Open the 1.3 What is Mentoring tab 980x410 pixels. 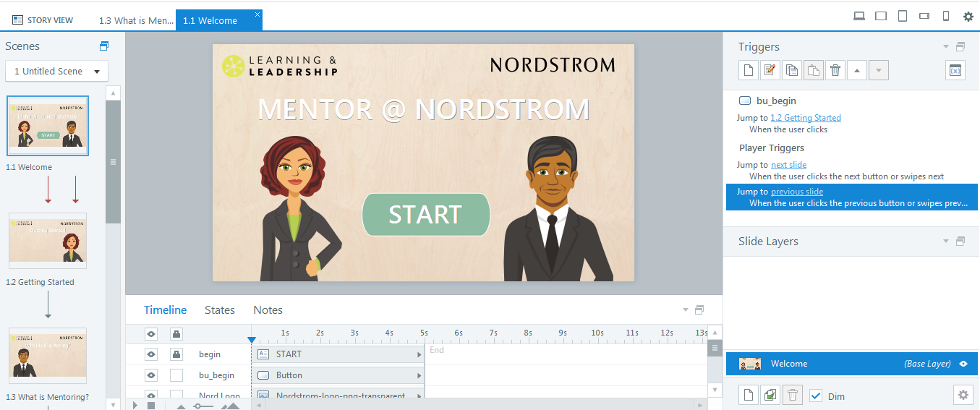(x=136, y=20)
